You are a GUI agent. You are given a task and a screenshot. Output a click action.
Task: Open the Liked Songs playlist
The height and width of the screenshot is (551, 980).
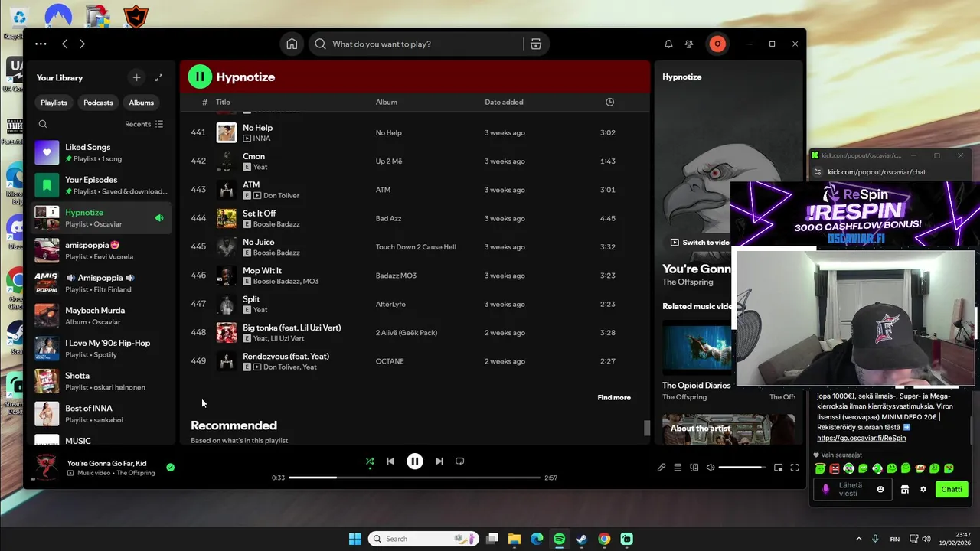coord(102,152)
